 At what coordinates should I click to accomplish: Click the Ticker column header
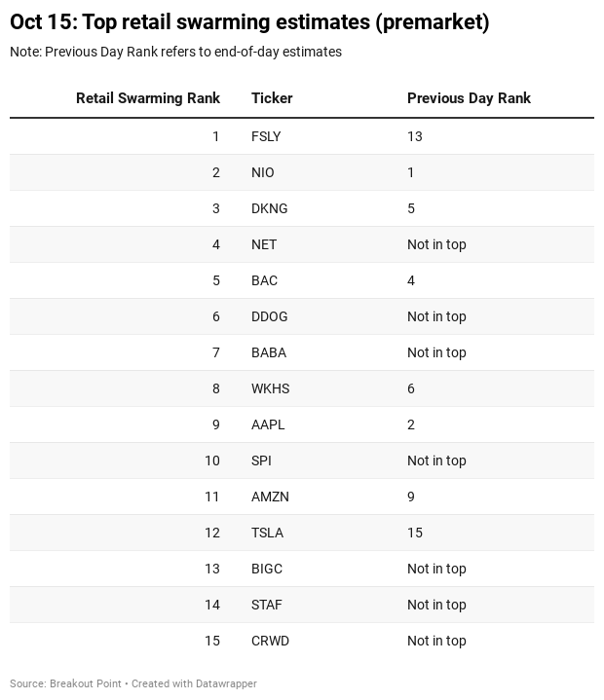(x=272, y=98)
